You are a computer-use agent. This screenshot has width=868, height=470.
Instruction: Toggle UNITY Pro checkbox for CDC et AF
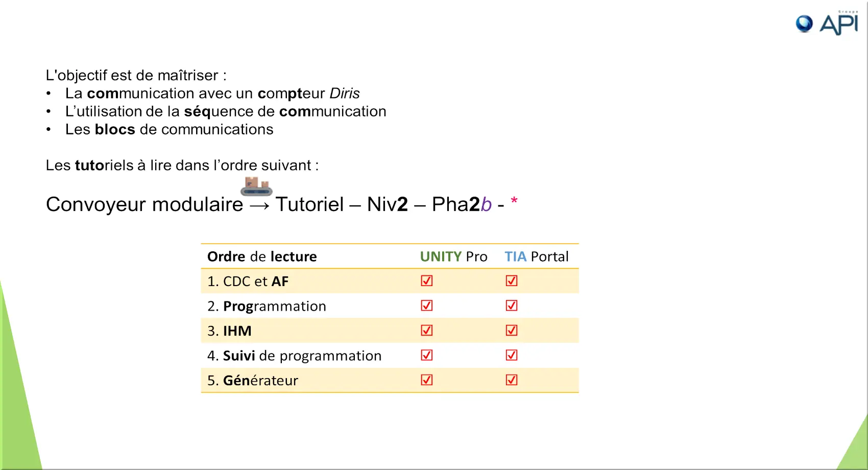(x=427, y=281)
